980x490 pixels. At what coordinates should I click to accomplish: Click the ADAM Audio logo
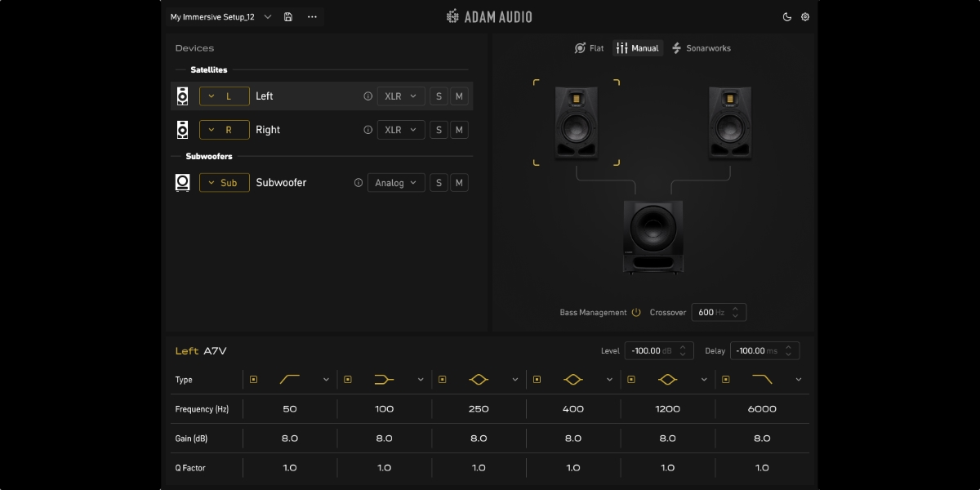tap(489, 16)
